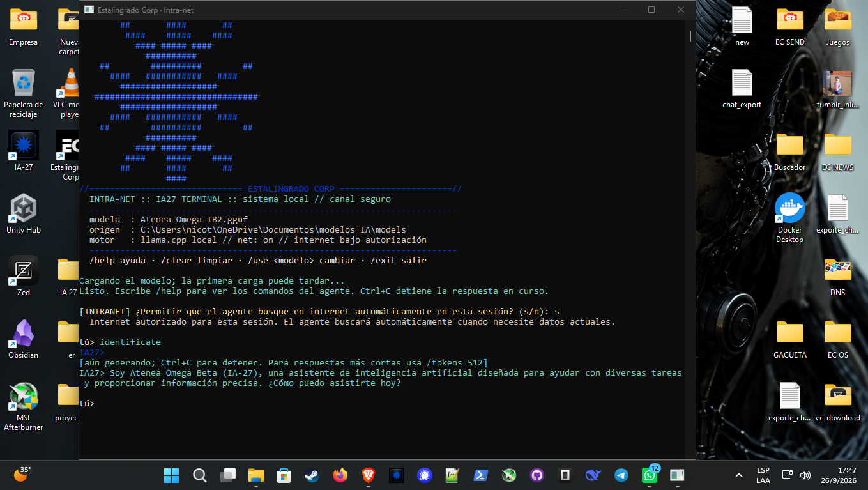Select the chat_export file on desktop
Image resolution: width=868 pixels, height=490 pixels.
742,89
